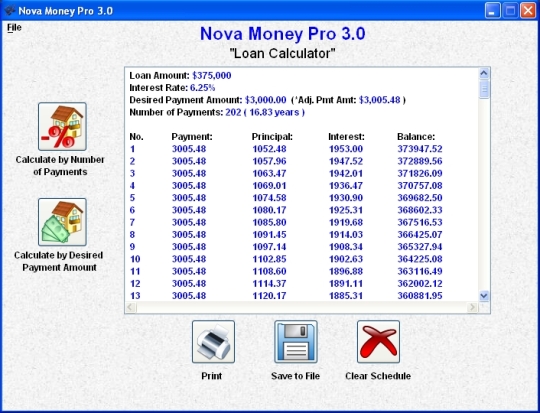540x413 pixels.
Task: Click balance 364225.08 in row 10
Action: 420,259
